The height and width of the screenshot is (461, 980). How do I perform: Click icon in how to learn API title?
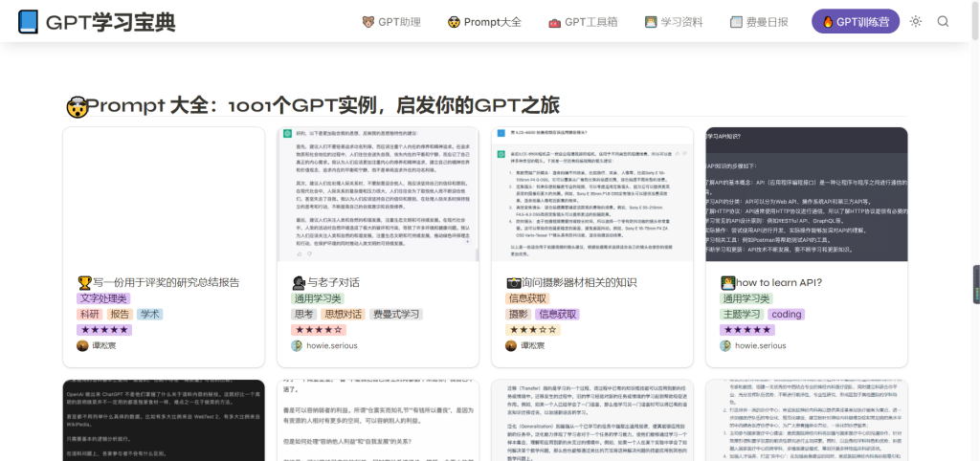727,282
